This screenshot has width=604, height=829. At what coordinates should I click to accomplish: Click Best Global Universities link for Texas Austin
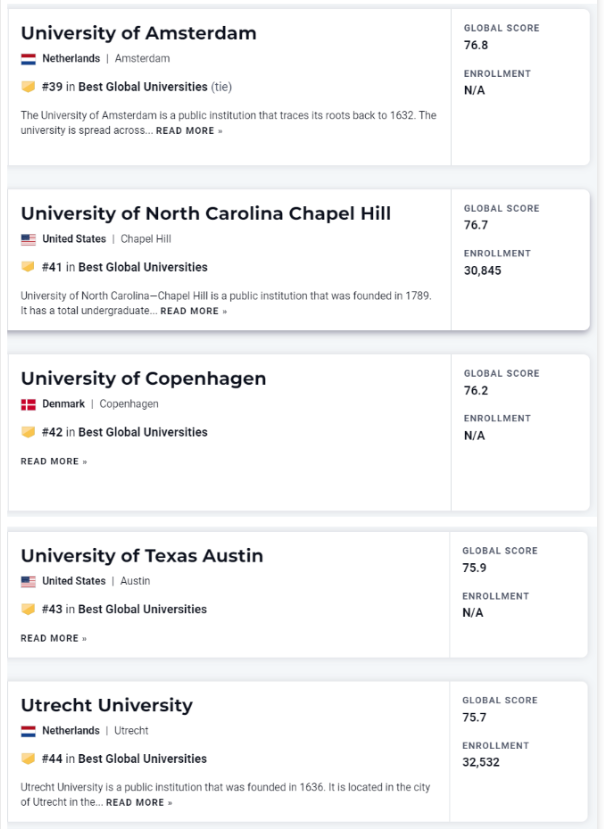143,610
